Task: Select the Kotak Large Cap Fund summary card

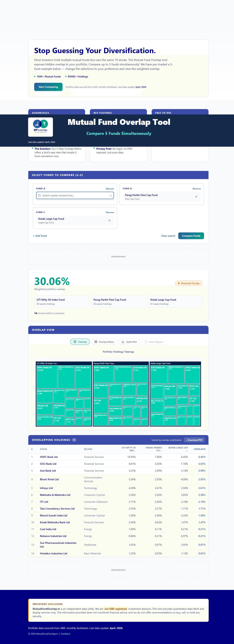Action: tap(175, 302)
